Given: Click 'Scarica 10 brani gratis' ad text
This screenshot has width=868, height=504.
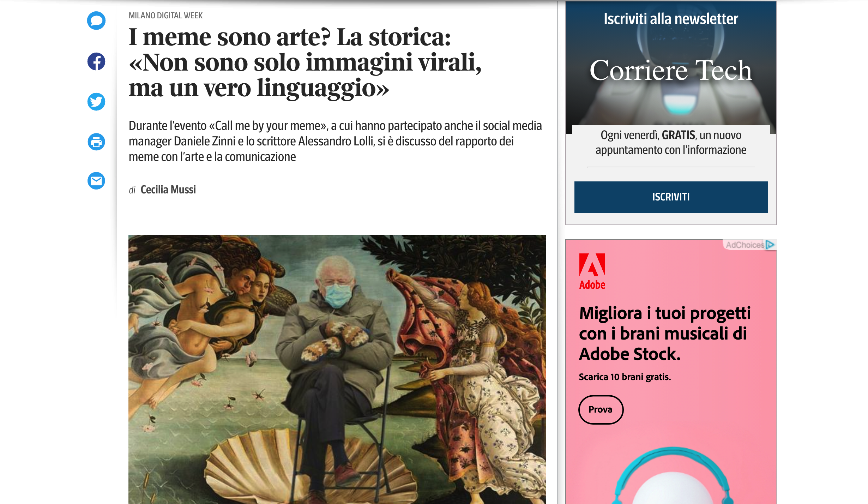Looking at the screenshot, I should tap(625, 377).
